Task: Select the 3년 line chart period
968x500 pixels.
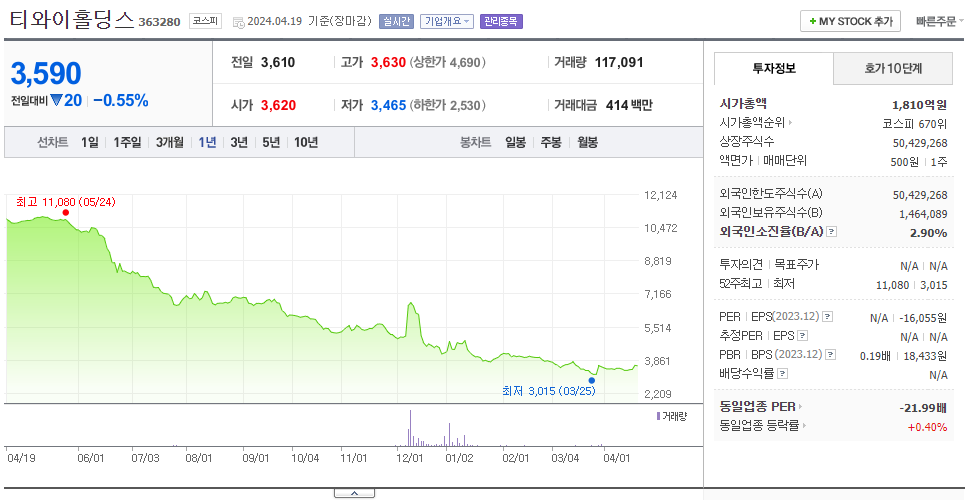Action: [x=239, y=143]
